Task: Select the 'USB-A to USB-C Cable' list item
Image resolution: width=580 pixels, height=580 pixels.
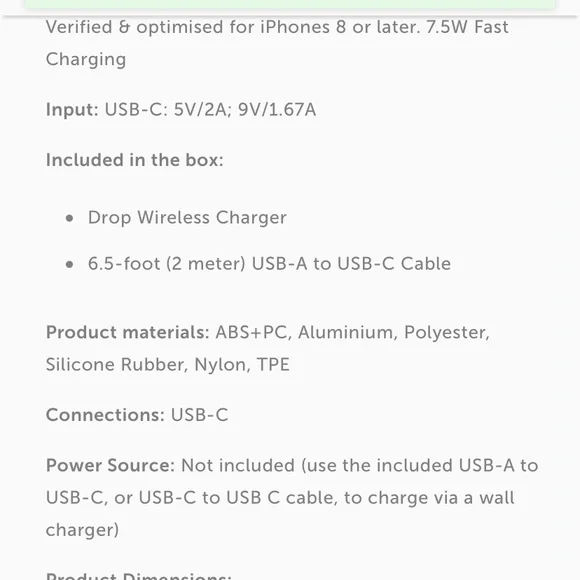Action: pyautogui.click(x=269, y=264)
